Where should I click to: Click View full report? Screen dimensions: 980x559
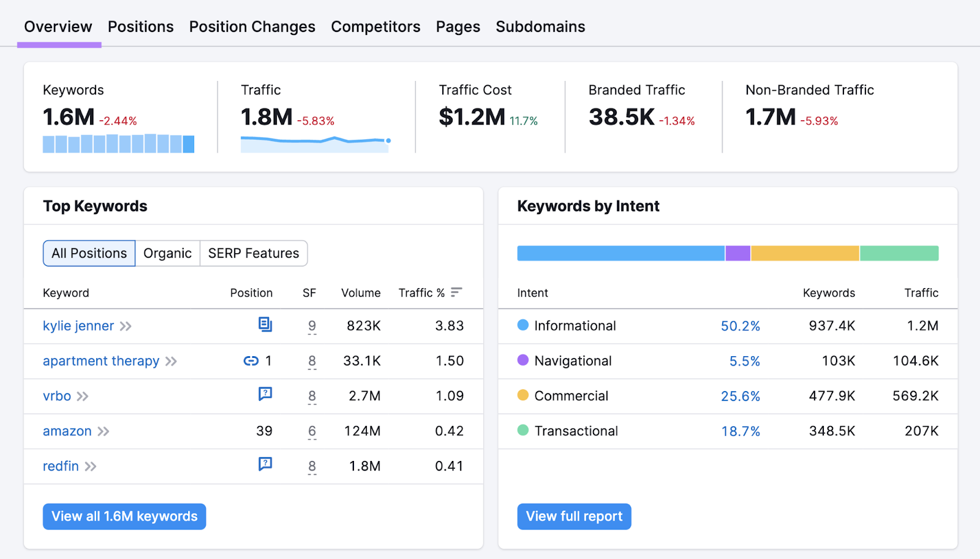[x=573, y=516]
